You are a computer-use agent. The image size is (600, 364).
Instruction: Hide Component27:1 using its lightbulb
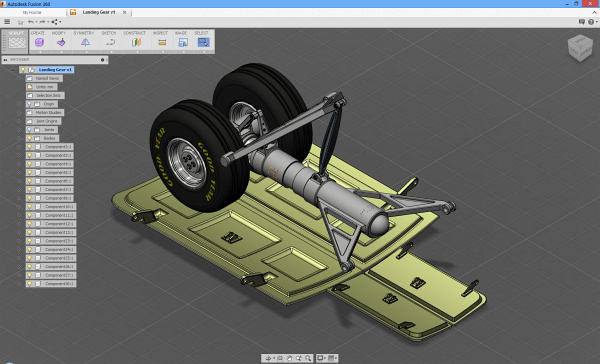pyautogui.click(x=29, y=275)
